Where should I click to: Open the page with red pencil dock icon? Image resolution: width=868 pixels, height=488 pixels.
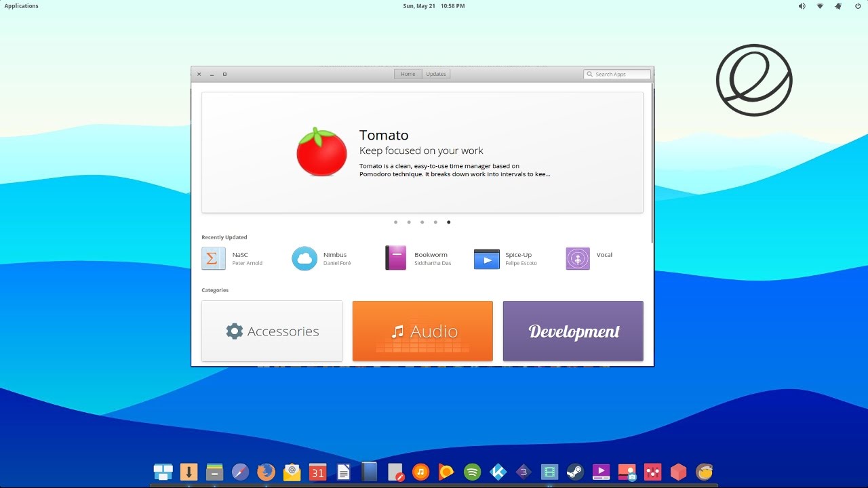click(395, 472)
